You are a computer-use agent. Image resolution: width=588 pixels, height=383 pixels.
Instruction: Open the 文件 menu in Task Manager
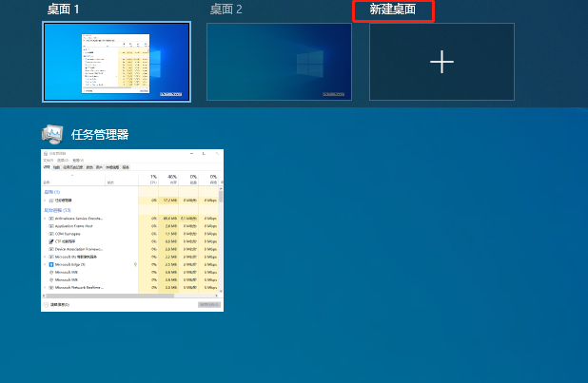point(47,160)
